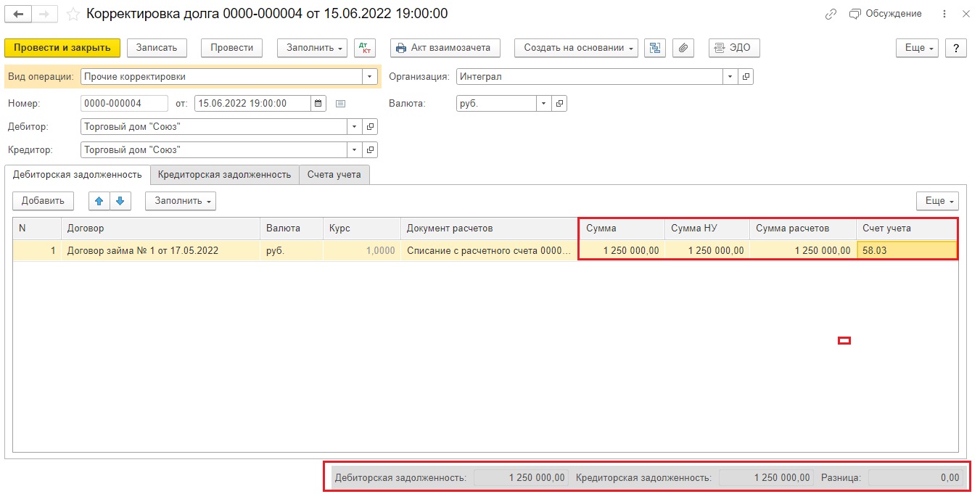
Task: Open ЭДО button
Action: point(733,48)
